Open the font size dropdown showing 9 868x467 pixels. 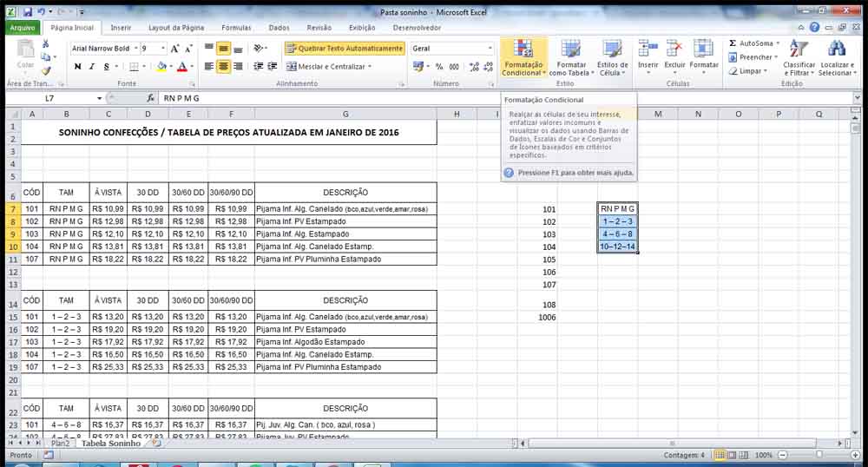[163, 49]
